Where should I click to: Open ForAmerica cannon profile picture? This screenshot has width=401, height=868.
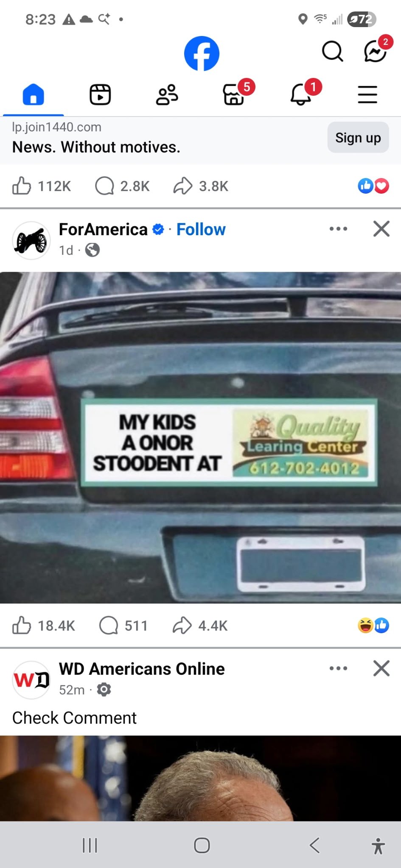coord(31,240)
